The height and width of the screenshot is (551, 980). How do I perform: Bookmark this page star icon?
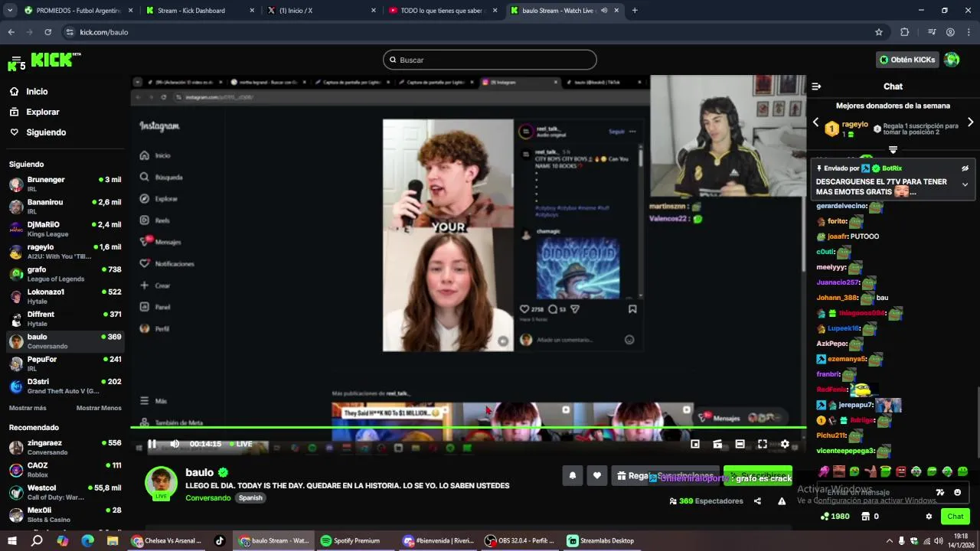[x=879, y=32]
